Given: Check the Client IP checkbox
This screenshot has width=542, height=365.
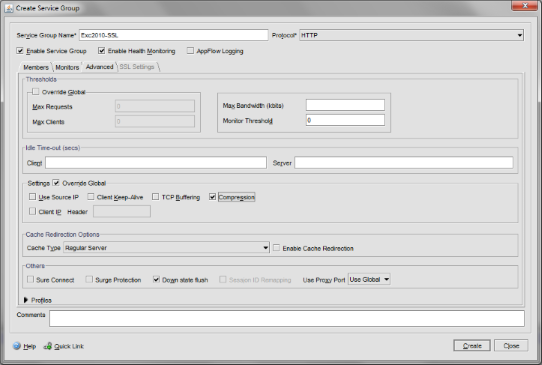Looking at the screenshot, I should (x=32, y=211).
